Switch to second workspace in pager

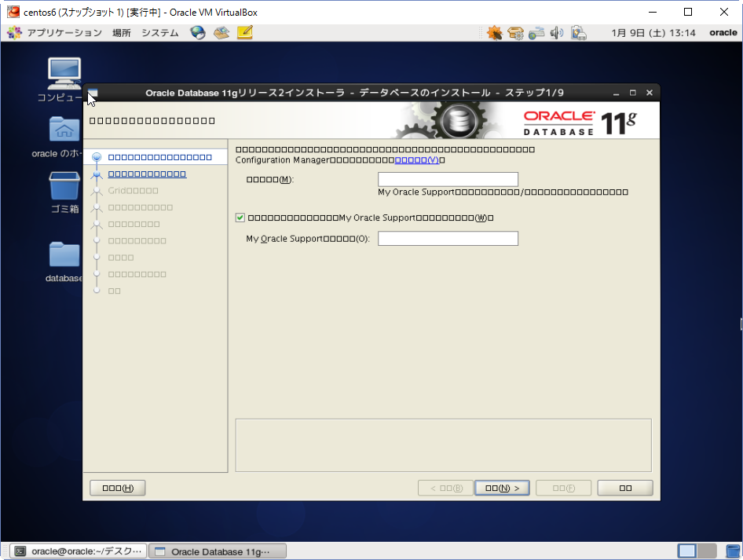tap(707, 551)
